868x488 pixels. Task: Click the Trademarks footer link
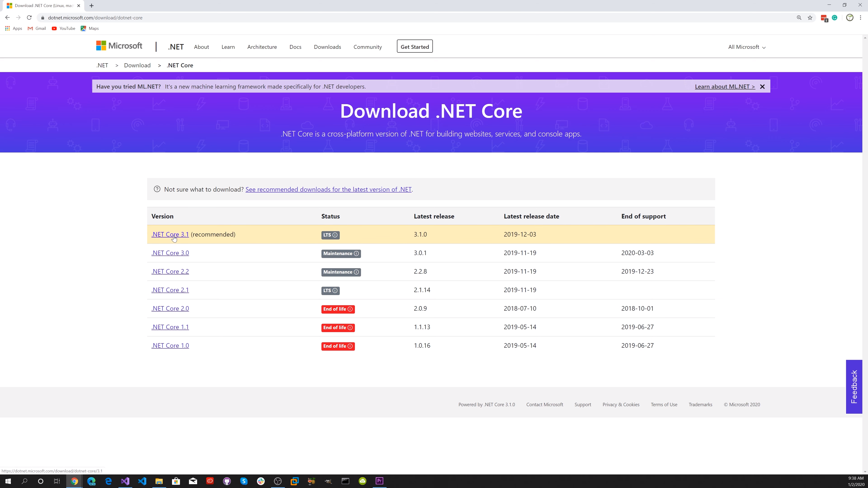[701, 404]
